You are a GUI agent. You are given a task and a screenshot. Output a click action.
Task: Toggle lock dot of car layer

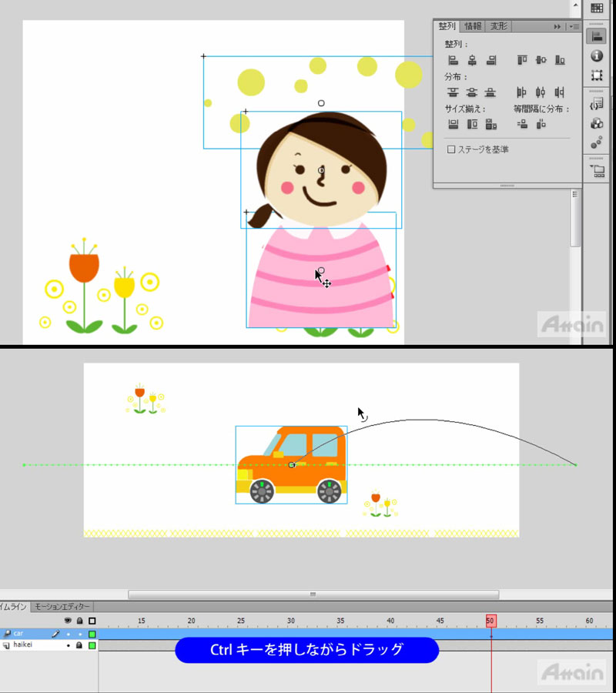pyautogui.click(x=80, y=634)
